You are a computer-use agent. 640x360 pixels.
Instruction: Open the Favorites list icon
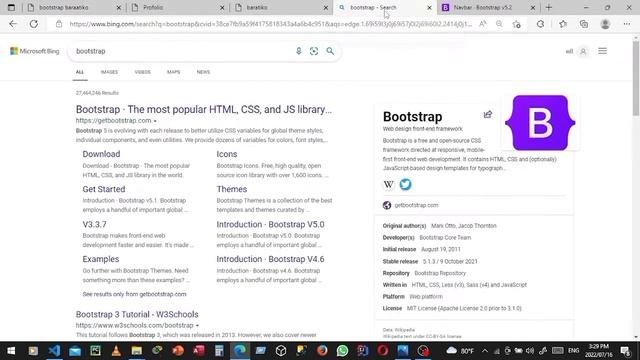coord(563,24)
